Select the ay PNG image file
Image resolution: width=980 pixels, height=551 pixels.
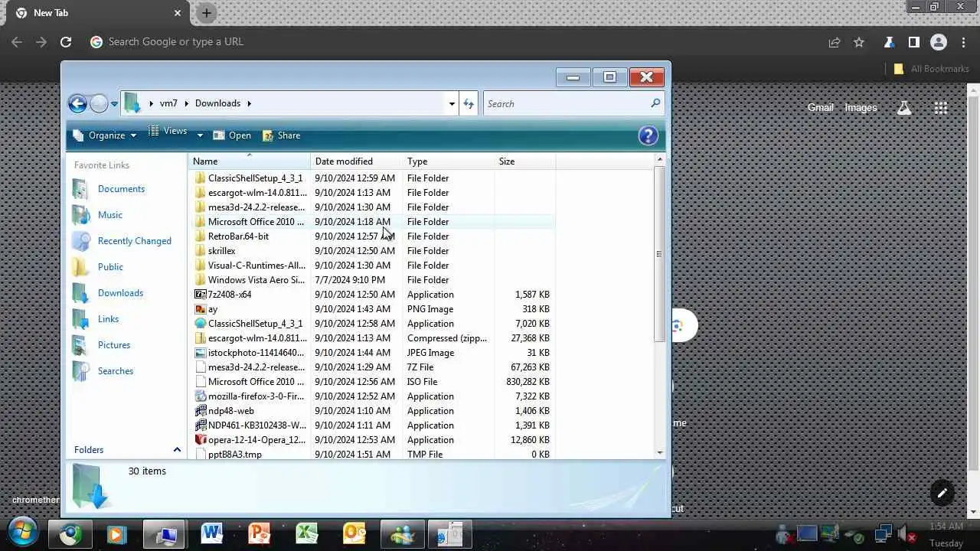213,309
